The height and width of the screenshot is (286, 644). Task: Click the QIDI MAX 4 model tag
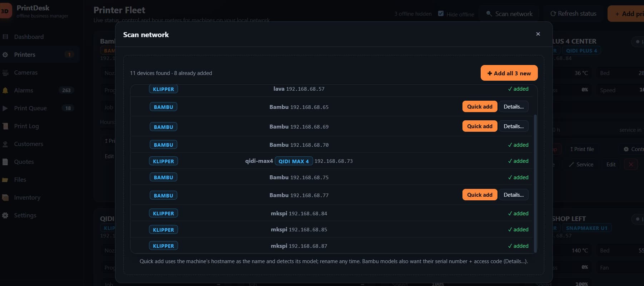click(x=294, y=161)
